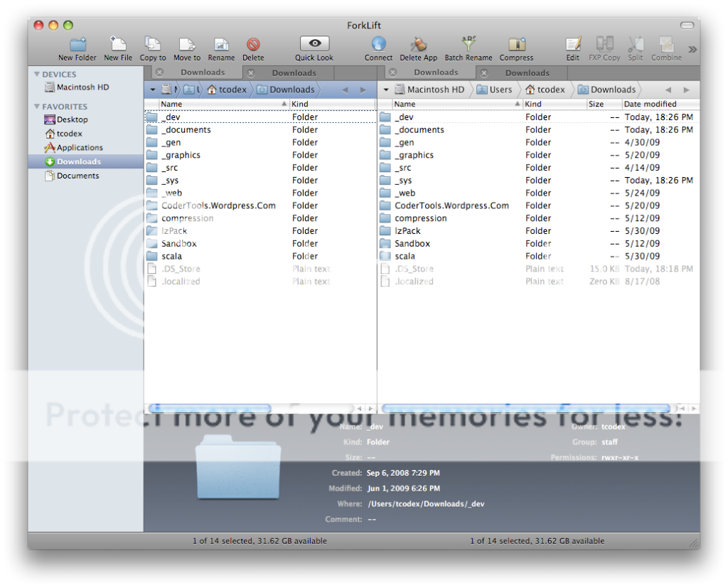The width and height of the screenshot is (728, 588).
Task: Collapse the DEVICES section
Action: point(37,74)
